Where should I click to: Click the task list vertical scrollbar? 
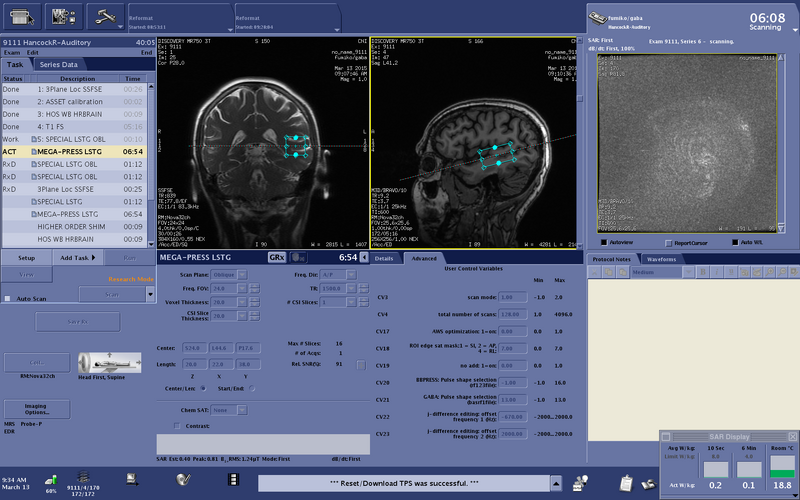(x=151, y=165)
